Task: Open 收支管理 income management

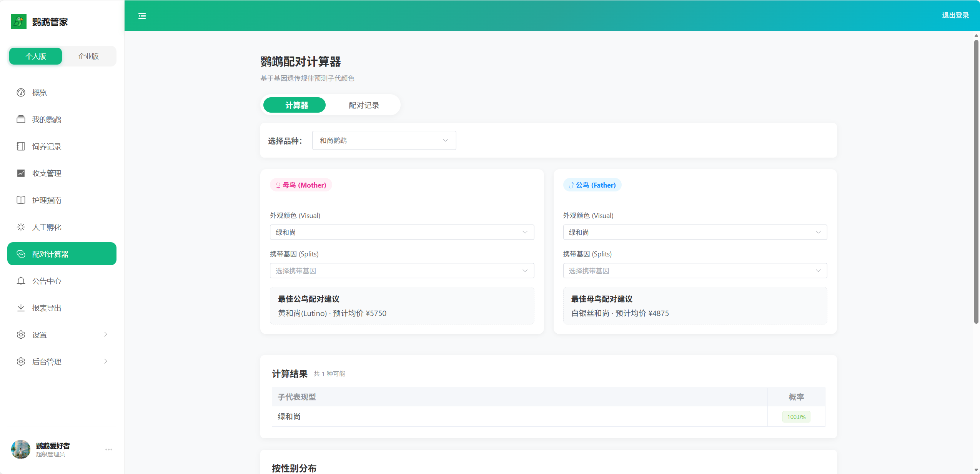Action: 46,173
